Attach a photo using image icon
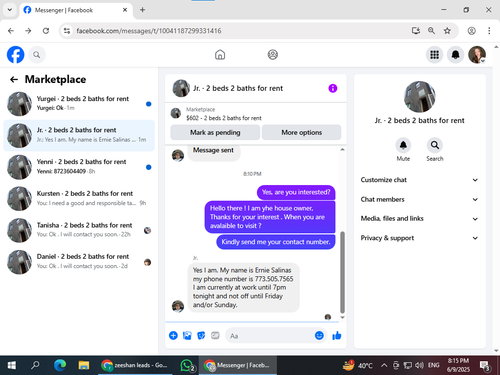 [187, 335]
